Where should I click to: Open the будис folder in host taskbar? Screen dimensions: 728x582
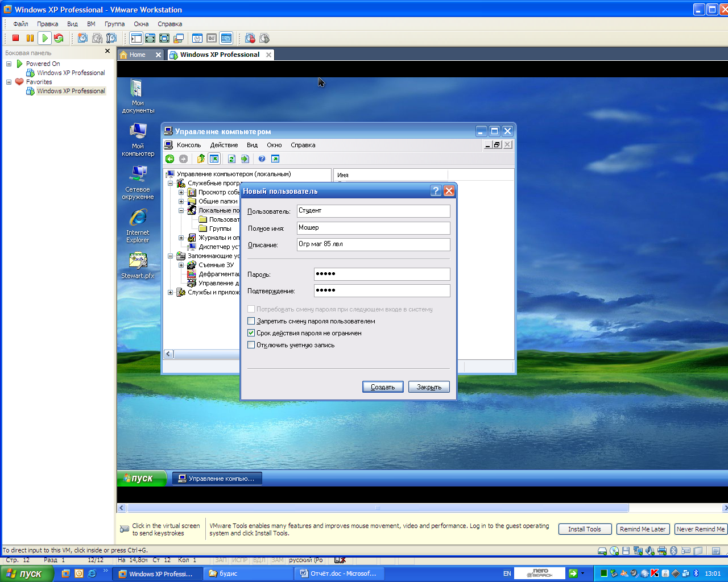(248, 573)
